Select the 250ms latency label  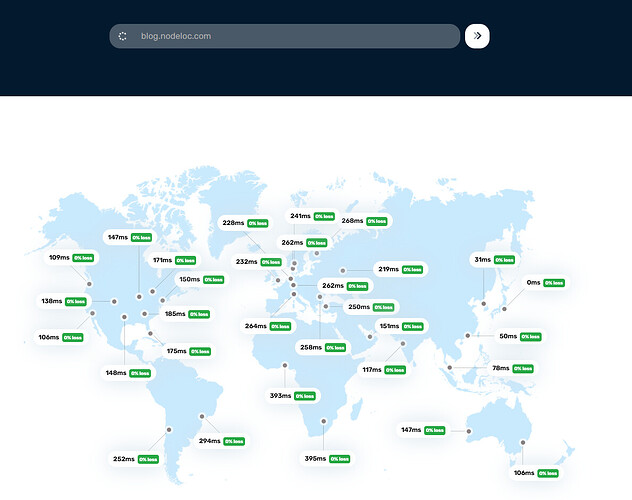(359, 307)
